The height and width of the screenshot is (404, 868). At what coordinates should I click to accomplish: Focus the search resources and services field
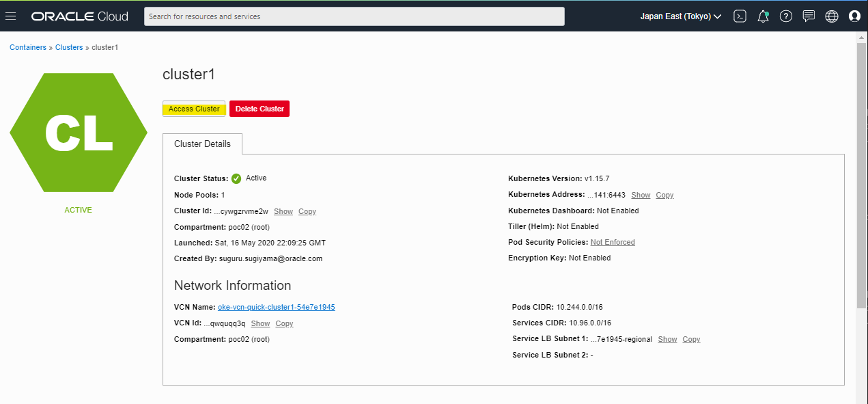pyautogui.click(x=354, y=16)
